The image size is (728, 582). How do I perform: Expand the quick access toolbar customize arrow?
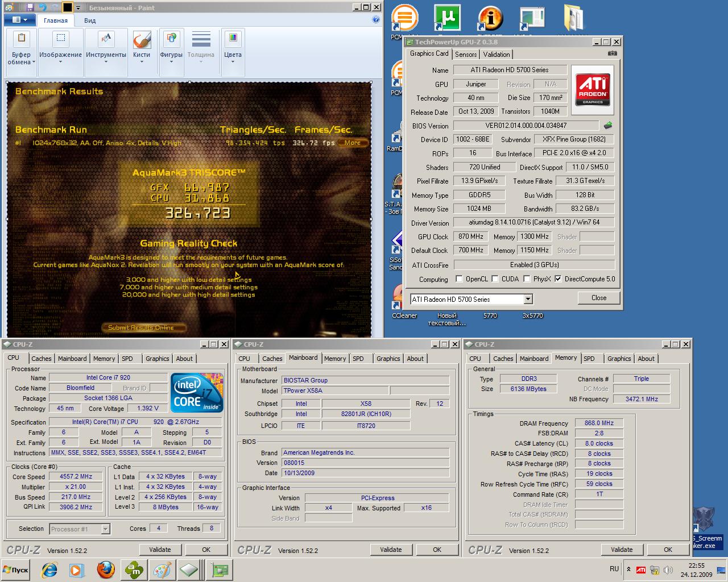[78, 8]
